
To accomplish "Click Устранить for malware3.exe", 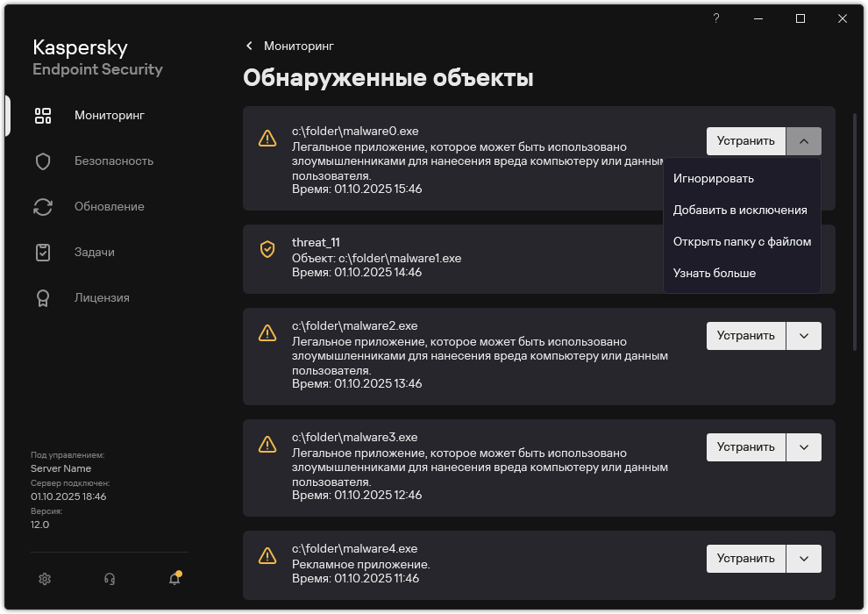I will pos(745,446).
